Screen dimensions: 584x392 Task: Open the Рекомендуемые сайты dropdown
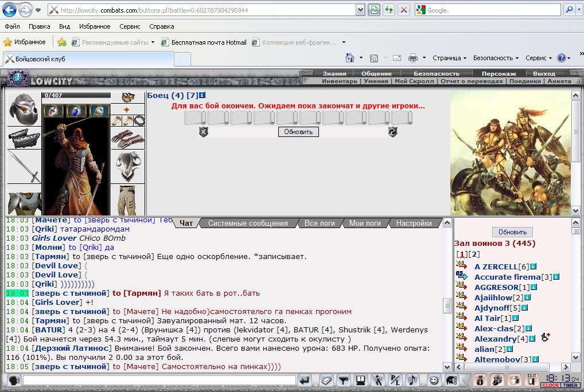coord(153,42)
